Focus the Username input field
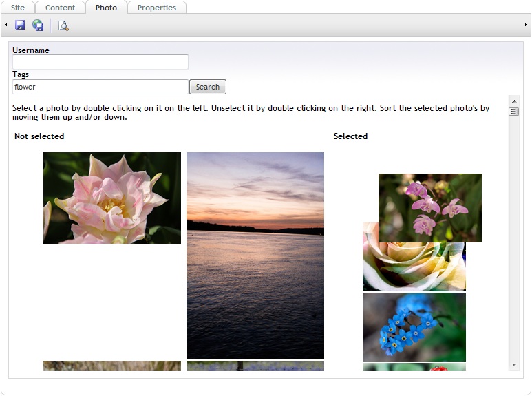This screenshot has height=396, width=532. coord(100,62)
